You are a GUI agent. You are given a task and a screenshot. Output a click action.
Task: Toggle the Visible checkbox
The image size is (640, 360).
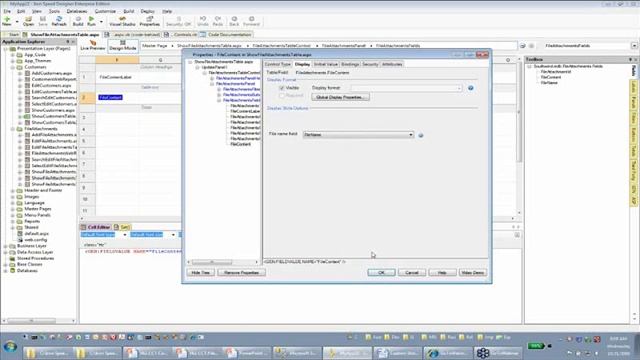coord(282,88)
